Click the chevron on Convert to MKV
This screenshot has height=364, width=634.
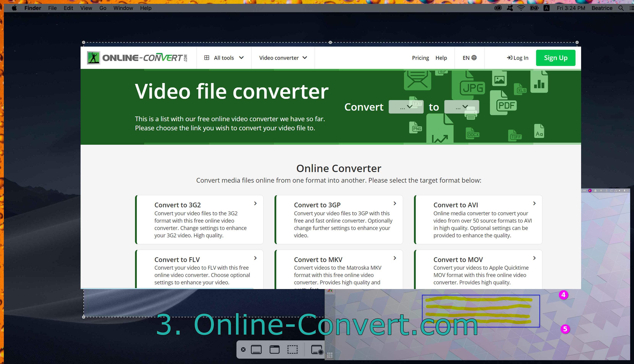395,258
